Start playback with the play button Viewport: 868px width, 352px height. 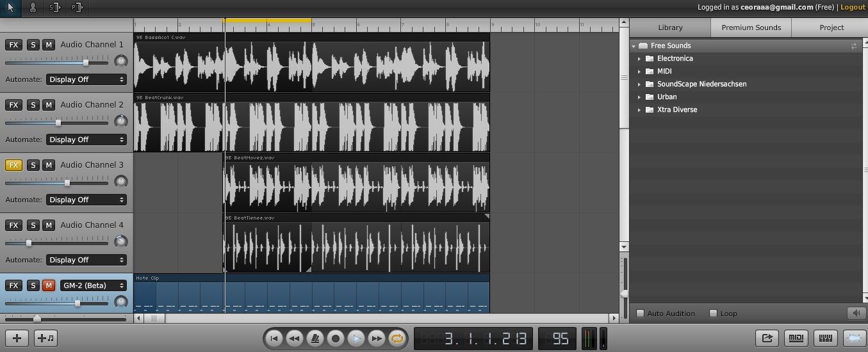[356, 339]
